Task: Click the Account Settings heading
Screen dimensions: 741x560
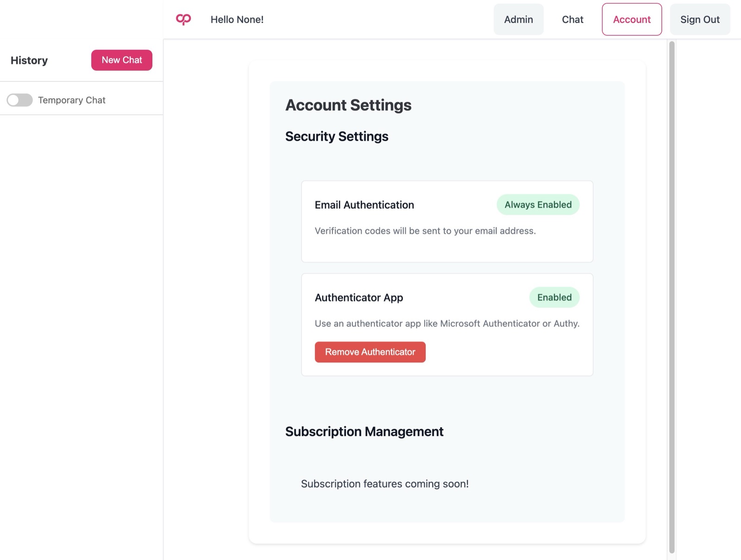Action: pos(348,105)
